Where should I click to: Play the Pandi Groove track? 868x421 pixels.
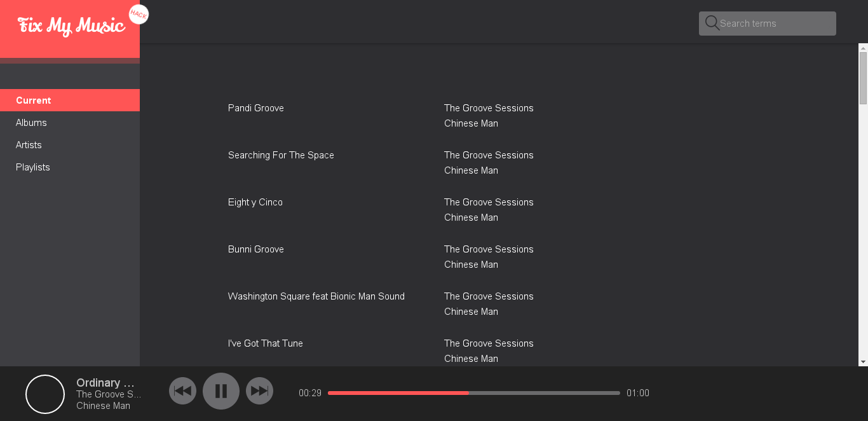pyautogui.click(x=256, y=108)
